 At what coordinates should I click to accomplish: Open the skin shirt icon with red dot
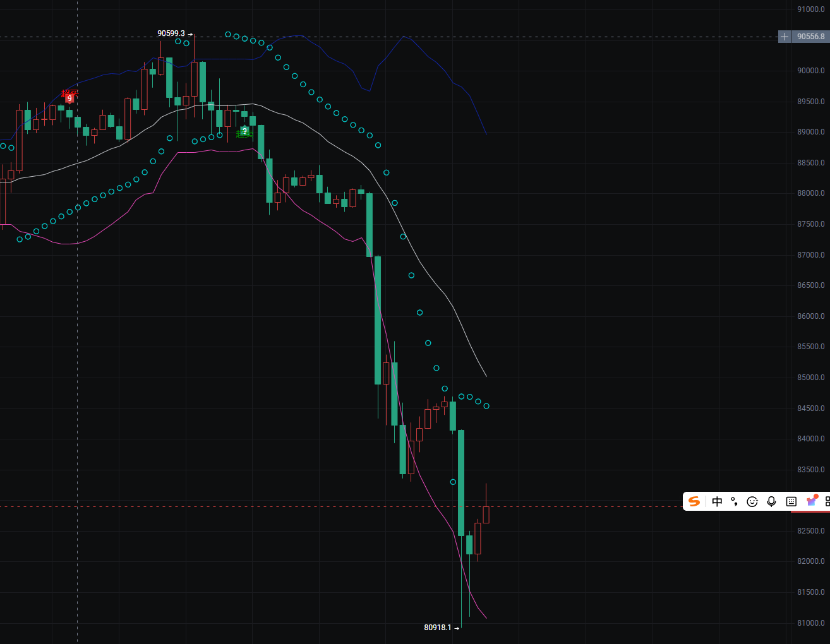(x=811, y=501)
